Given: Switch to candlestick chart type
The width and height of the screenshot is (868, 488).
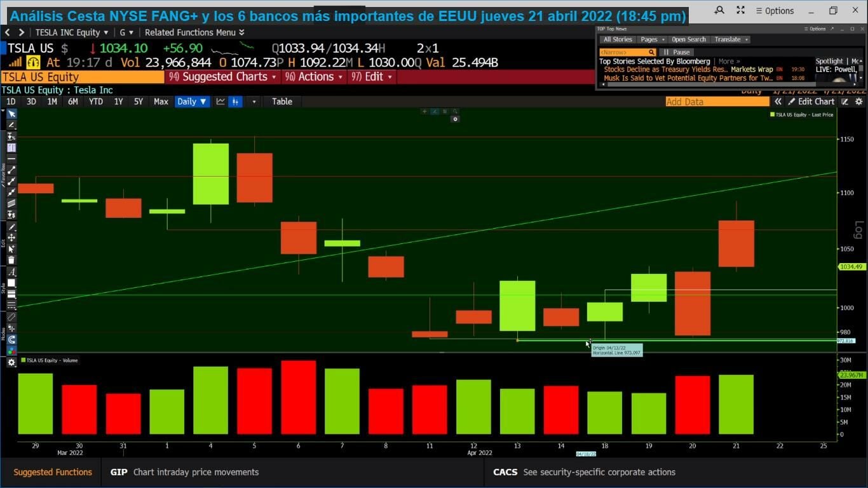Looking at the screenshot, I should coord(235,102).
